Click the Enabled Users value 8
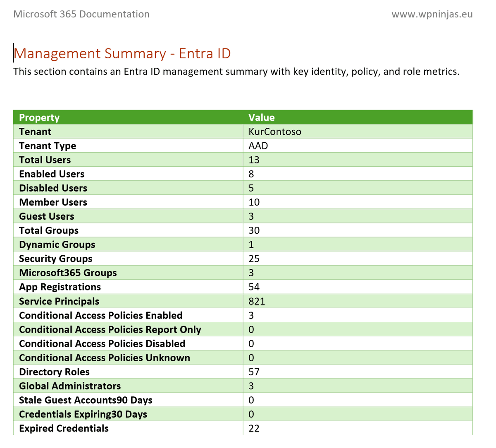Image resolution: width=496 pixels, height=448 pixels. (251, 174)
